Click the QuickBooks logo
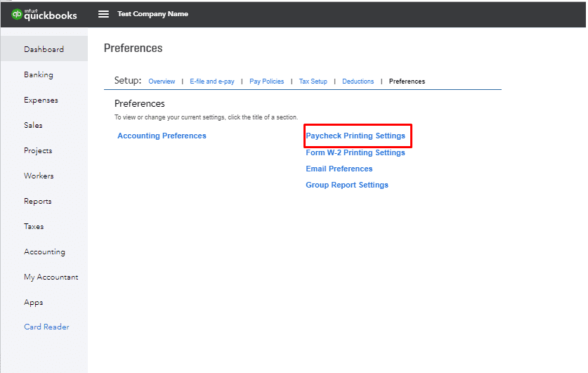Image resolution: width=588 pixels, height=373 pixels. tap(44, 14)
